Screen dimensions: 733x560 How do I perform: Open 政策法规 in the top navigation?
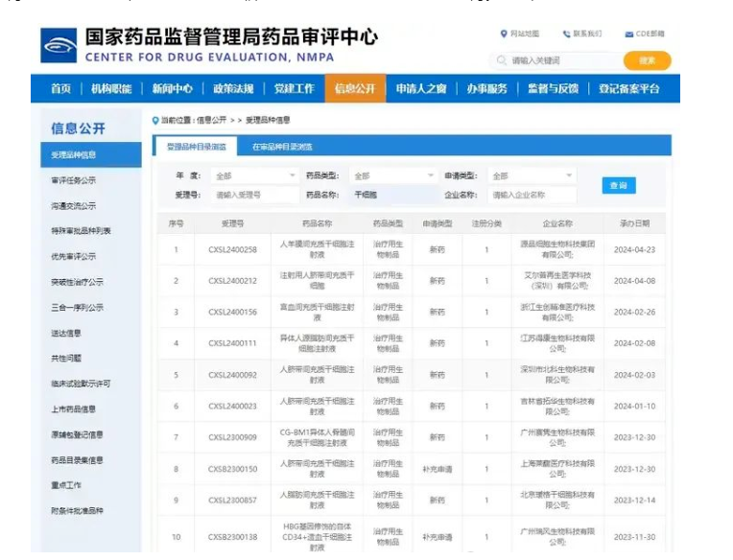[x=233, y=89]
